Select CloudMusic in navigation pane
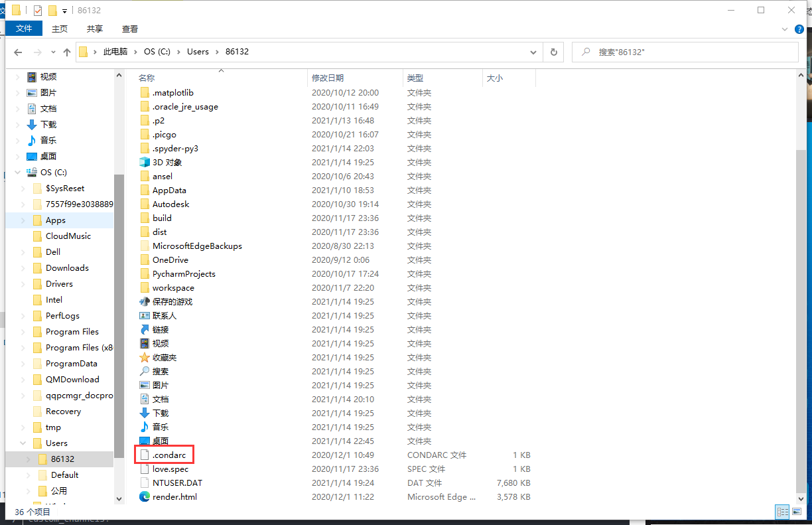The height and width of the screenshot is (525, 812). 68,236
